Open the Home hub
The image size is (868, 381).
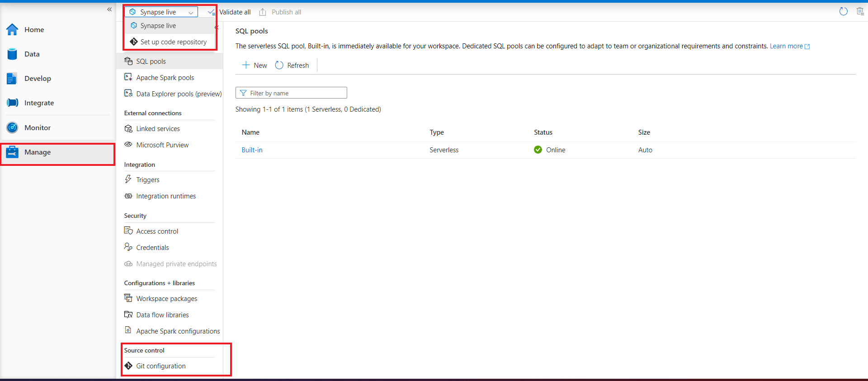(x=25, y=30)
